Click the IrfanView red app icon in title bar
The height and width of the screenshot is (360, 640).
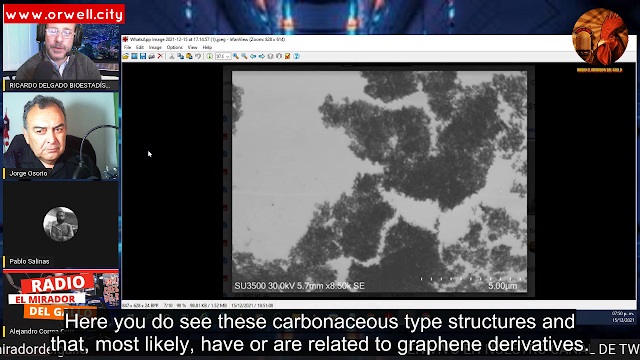(x=125, y=40)
